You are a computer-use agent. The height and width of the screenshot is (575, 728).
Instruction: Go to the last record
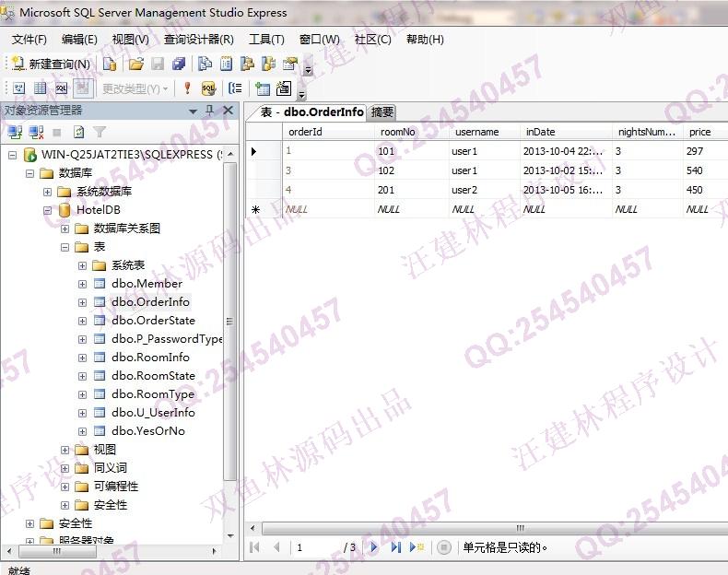click(395, 547)
